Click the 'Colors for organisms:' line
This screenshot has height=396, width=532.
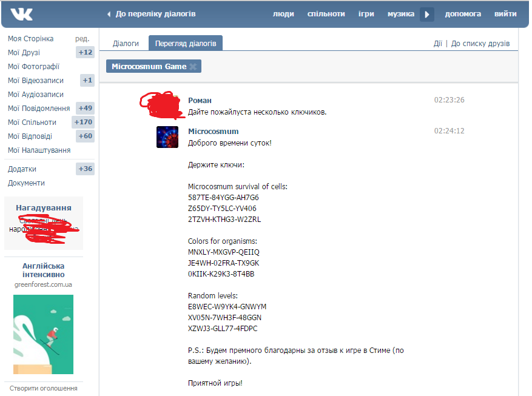[x=223, y=241]
